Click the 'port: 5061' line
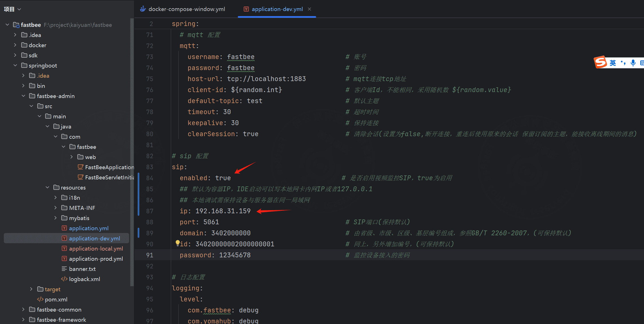This screenshot has width=644, height=324. (199, 222)
